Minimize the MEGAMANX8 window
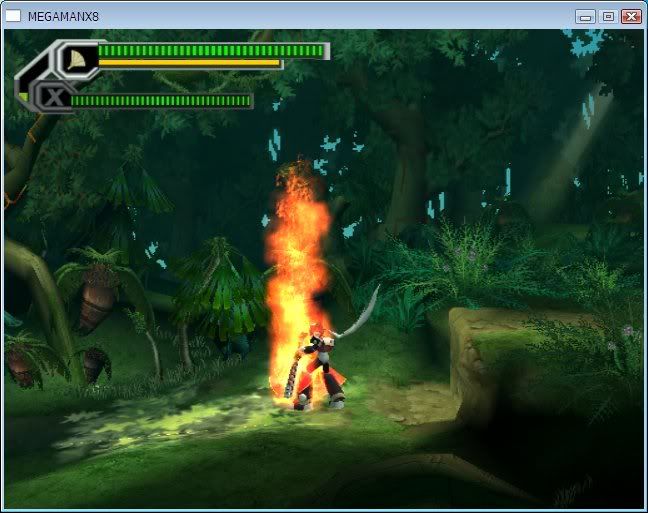The image size is (648, 513). 585,17
